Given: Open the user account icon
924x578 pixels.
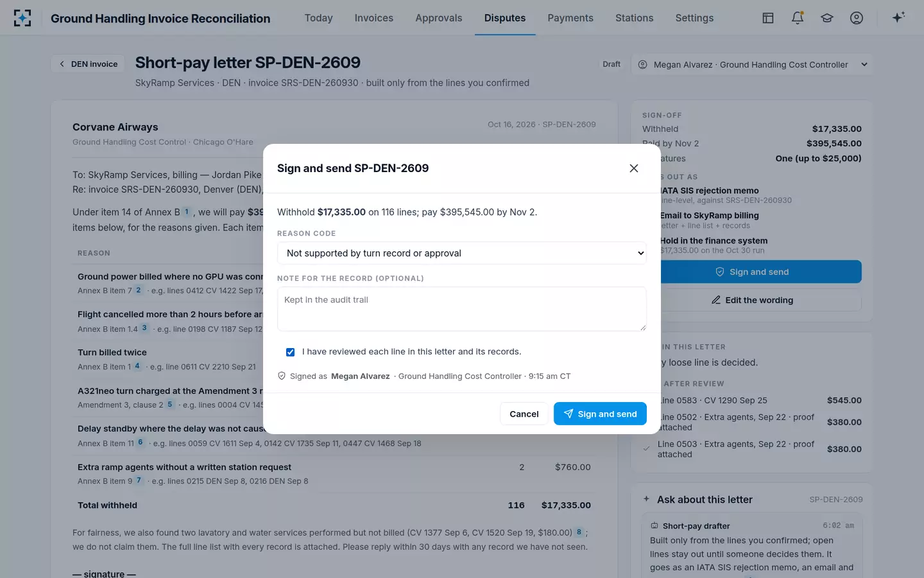Looking at the screenshot, I should pyautogui.click(x=857, y=18).
